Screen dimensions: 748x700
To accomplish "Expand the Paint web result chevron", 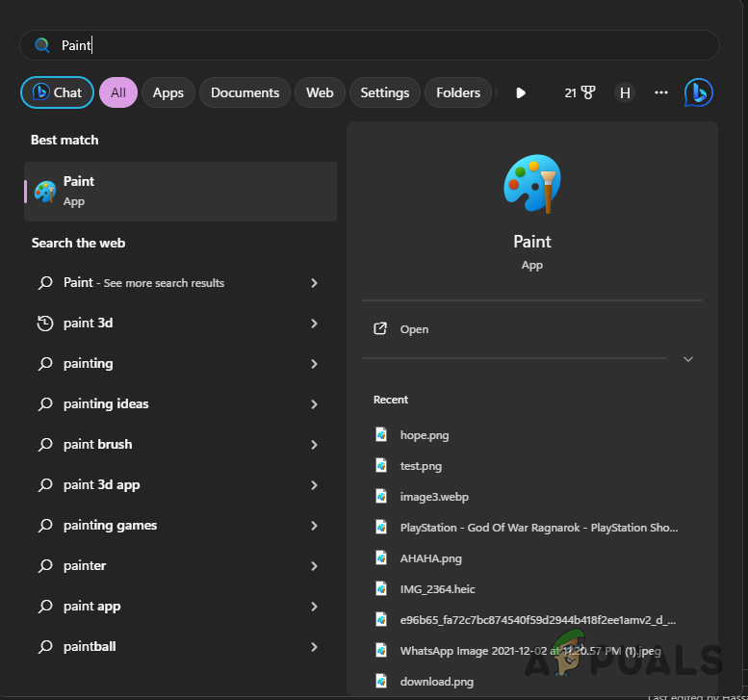I will [x=314, y=283].
